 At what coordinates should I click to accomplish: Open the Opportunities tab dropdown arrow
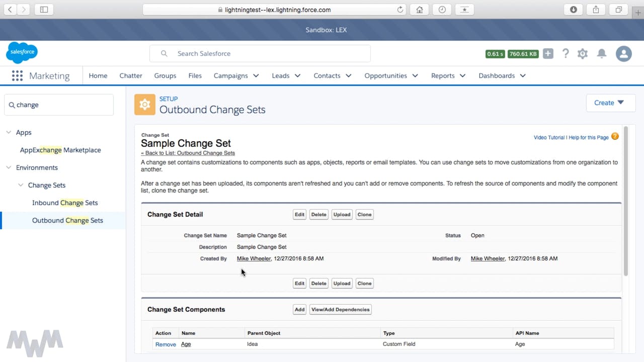(415, 75)
